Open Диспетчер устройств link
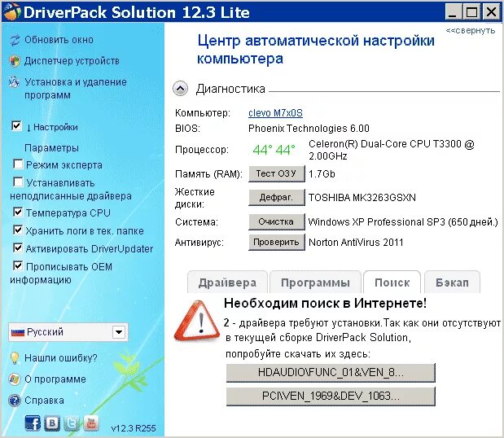Image resolution: width=504 pixels, height=438 pixels. (x=72, y=61)
